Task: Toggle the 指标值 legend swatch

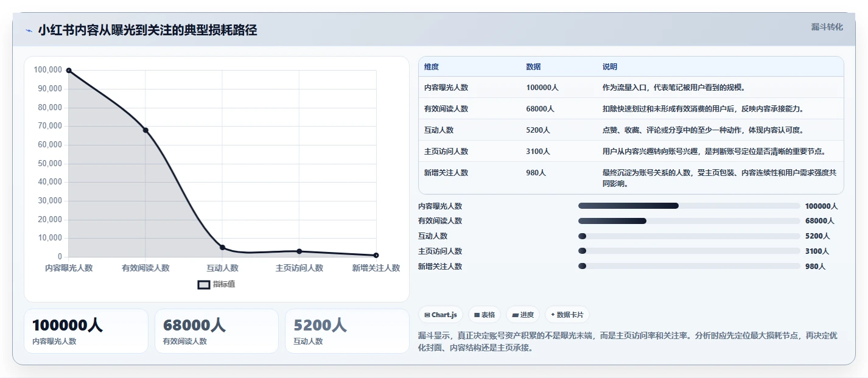Action: pyautogui.click(x=204, y=285)
